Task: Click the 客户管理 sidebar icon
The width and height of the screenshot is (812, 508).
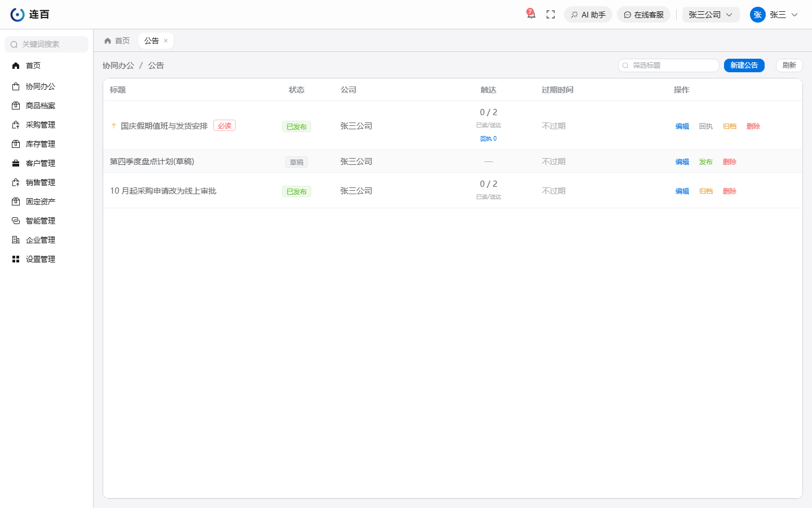Action: (x=16, y=163)
